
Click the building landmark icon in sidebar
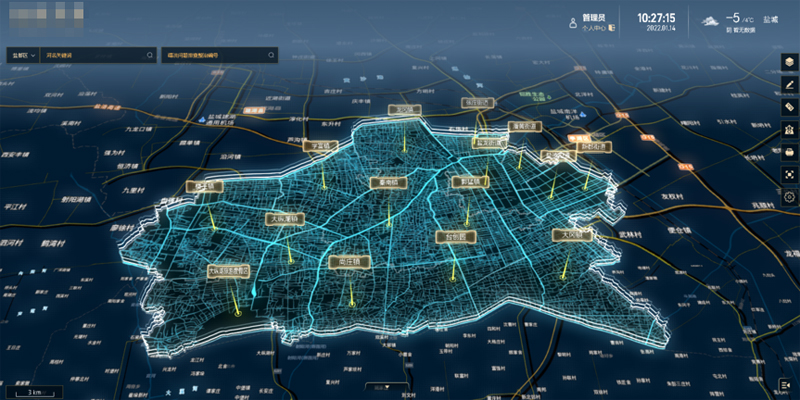pos(788,130)
